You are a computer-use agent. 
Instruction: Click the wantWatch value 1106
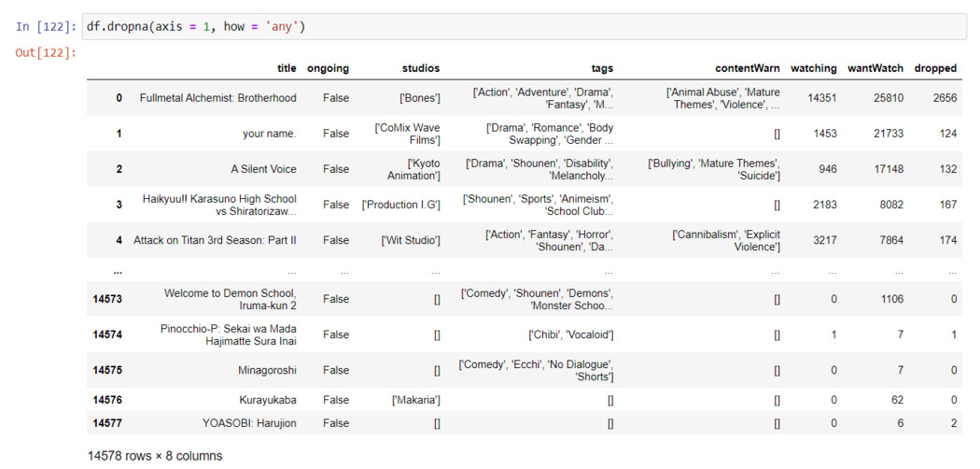(x=892, y=299)
